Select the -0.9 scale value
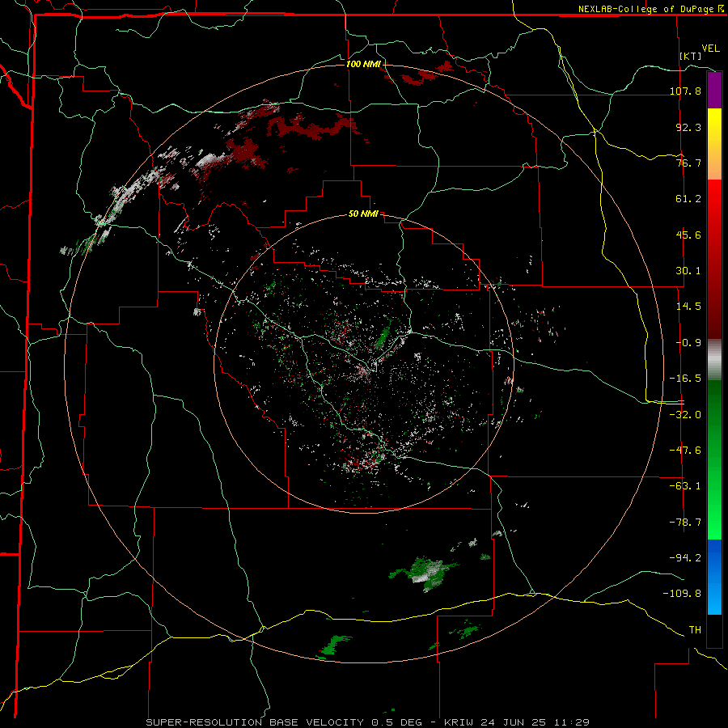The image size is (728, 728). [688, 343]
